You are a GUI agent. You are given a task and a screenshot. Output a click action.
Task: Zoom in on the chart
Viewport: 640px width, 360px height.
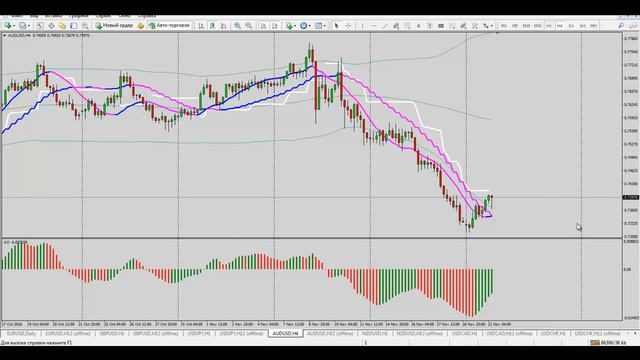pyautogui.click(x=237, y=26)
